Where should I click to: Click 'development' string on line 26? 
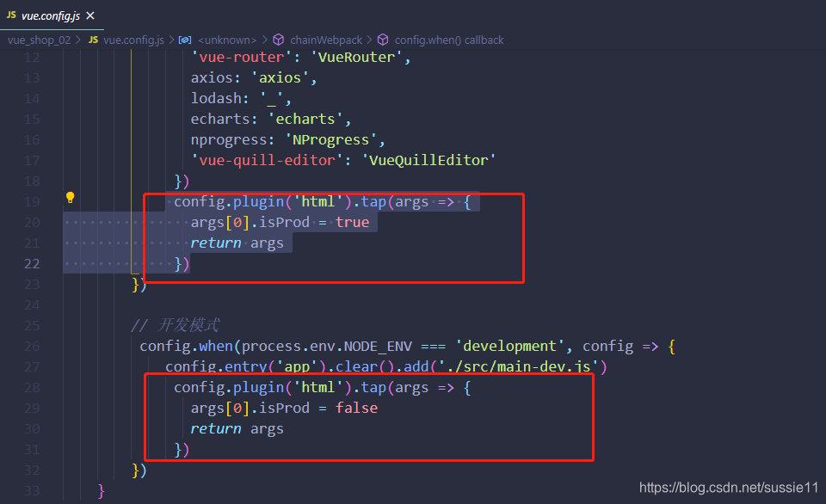point(510,346)
